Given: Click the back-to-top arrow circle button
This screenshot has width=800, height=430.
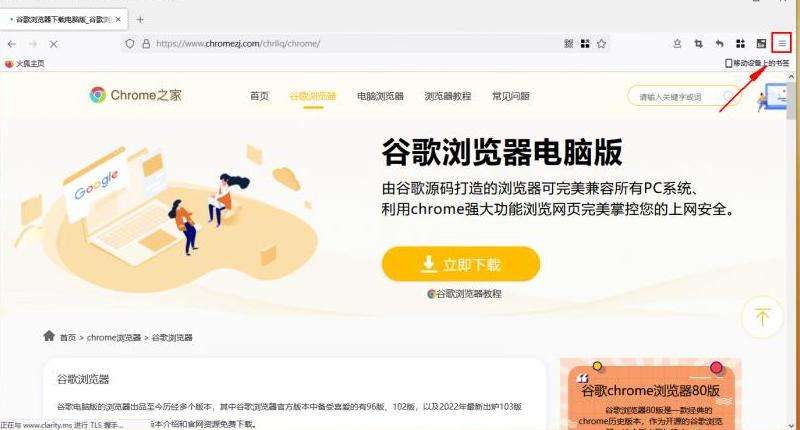Looking at the screenshot, I should click(762, 317).
